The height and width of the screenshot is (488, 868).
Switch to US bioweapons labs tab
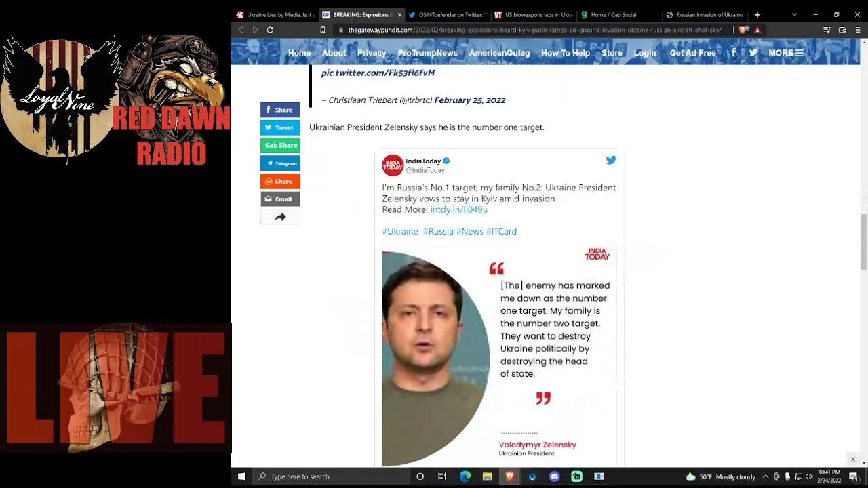point(534,14)
